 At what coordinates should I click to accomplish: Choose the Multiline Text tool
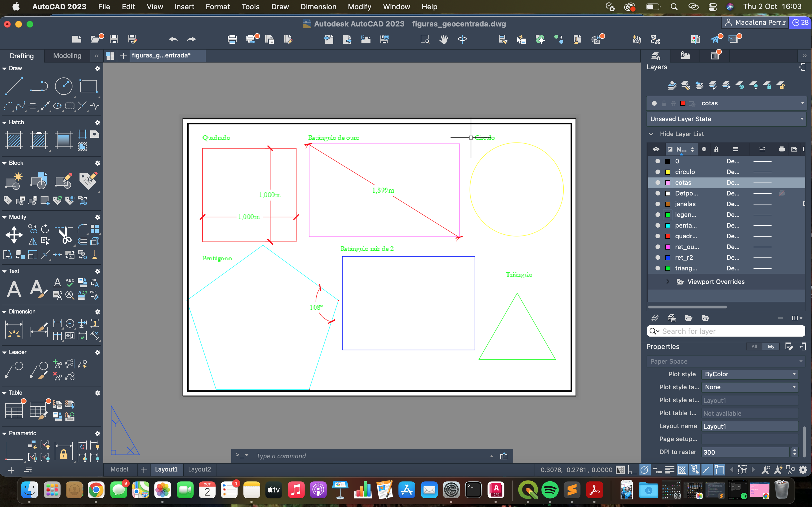tap(14, 289)
